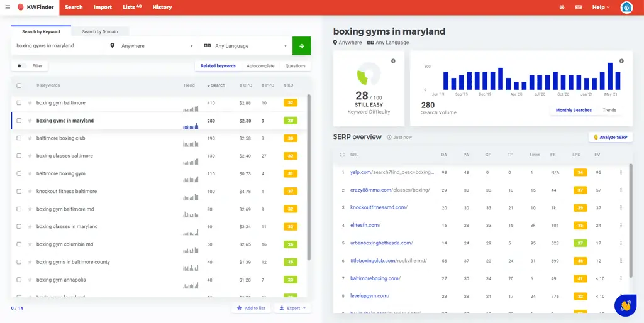Screen dimensions: 644x323
Task: Open the Export dropdown
Action: pyautogui.click(x=293, y=308)
